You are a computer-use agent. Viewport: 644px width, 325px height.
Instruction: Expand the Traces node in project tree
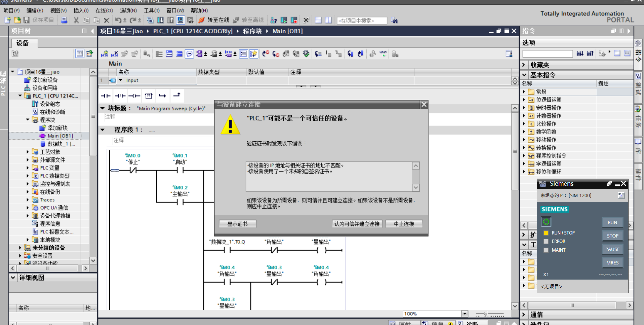[x=28, y=200]
